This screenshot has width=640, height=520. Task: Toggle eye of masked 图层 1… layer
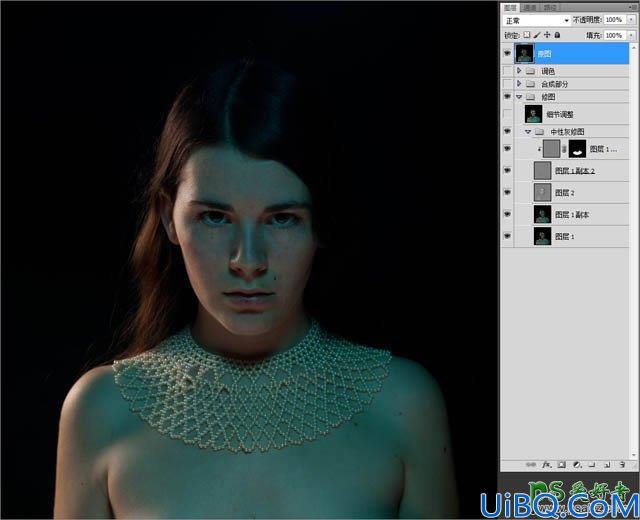tap(507, 149)
